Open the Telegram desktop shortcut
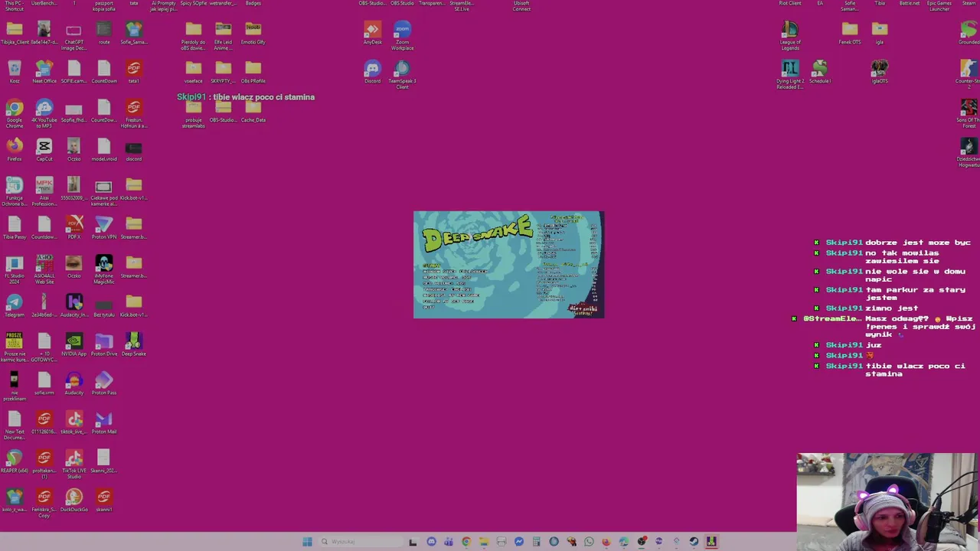Screen dimensions: 980x551 15,306
